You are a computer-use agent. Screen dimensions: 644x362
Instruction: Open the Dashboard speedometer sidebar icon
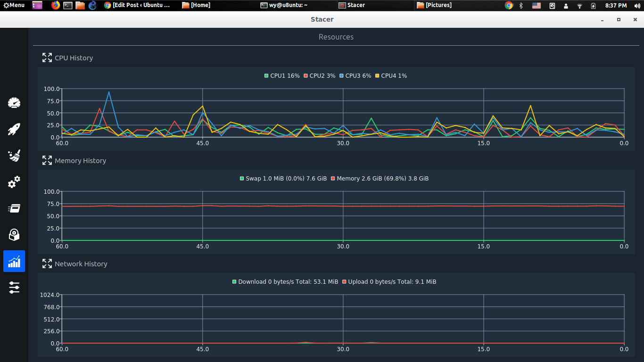[14, 103]
